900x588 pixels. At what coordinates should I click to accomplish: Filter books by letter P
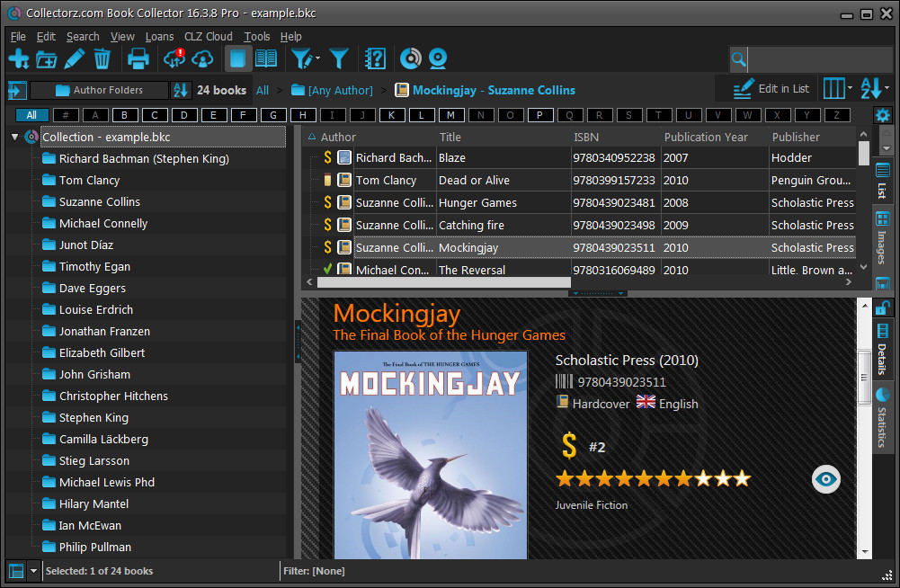(539, 115)
